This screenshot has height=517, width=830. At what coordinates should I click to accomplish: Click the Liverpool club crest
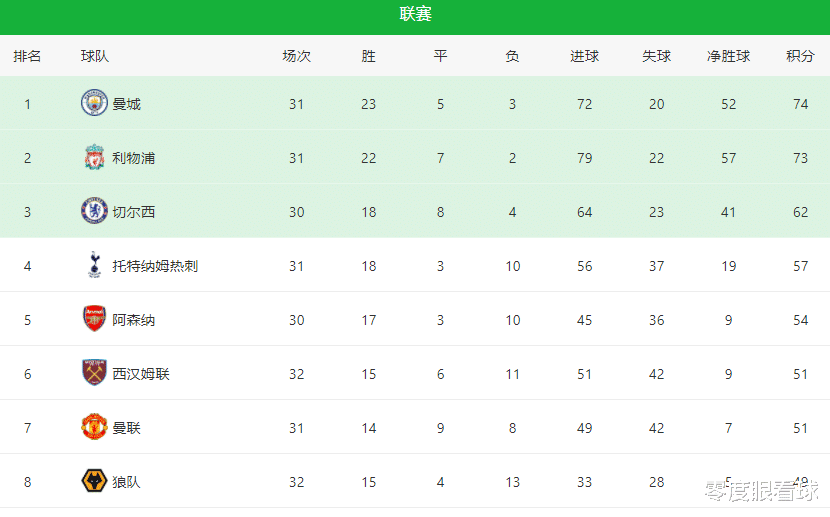point(94,157)
